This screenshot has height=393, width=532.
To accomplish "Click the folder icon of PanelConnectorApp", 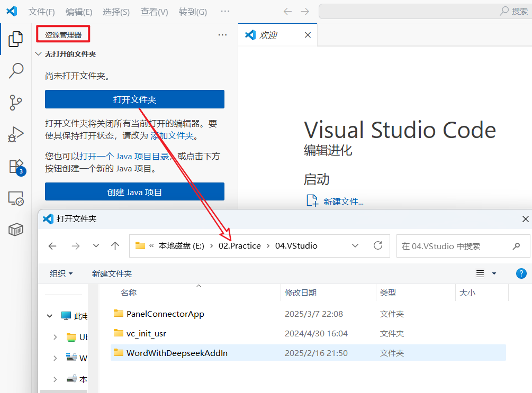I will (x=119, y=313).
